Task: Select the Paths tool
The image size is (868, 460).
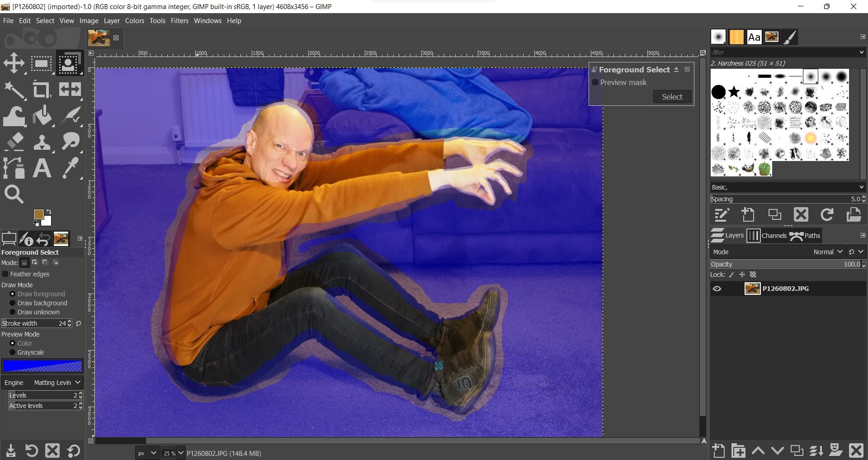Action: coord(14,168)
